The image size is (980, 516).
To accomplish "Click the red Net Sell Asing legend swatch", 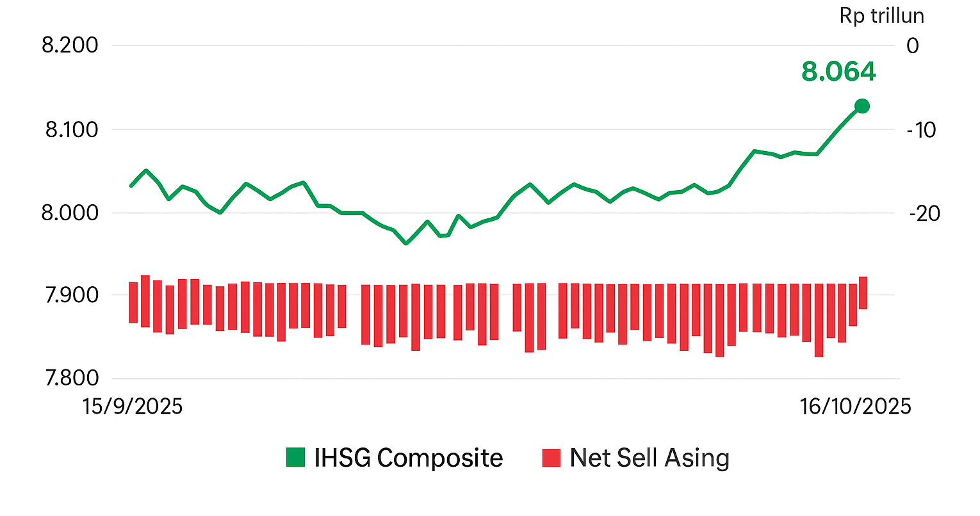I will (551, 458).
